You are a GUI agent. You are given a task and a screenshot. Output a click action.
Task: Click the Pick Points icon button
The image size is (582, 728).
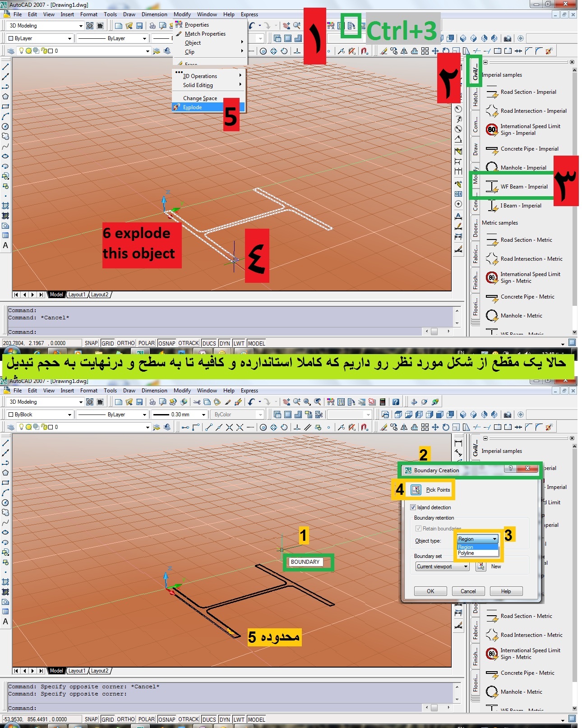coord(416,489)
